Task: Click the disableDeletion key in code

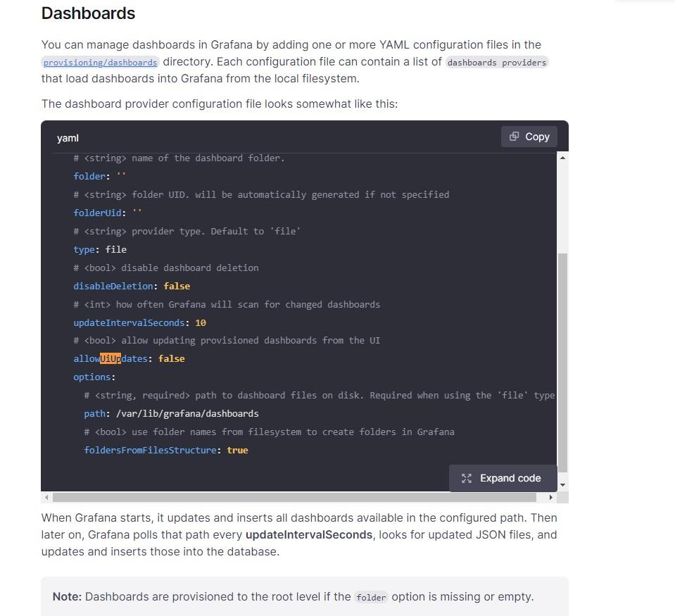Action: 113,287
